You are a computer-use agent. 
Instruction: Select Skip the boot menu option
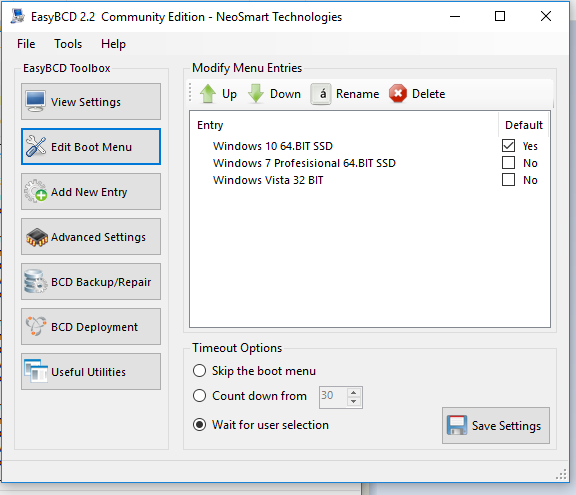click(x=199, y=371)
